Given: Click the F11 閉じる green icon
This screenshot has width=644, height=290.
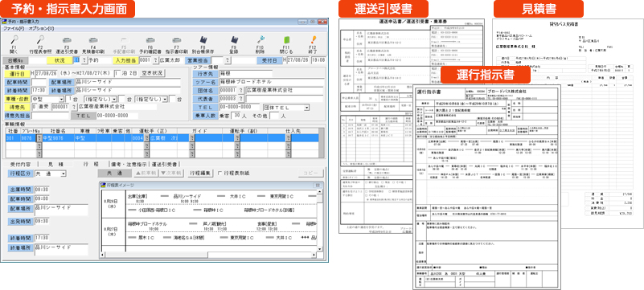Looking at the screenshot, I should pyautogui.click(x=287, y=41).
